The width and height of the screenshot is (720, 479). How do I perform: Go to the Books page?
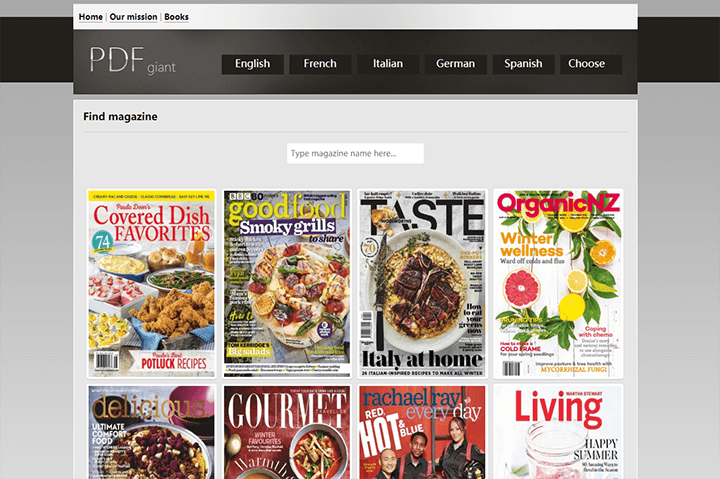click(x=176, y=17)
